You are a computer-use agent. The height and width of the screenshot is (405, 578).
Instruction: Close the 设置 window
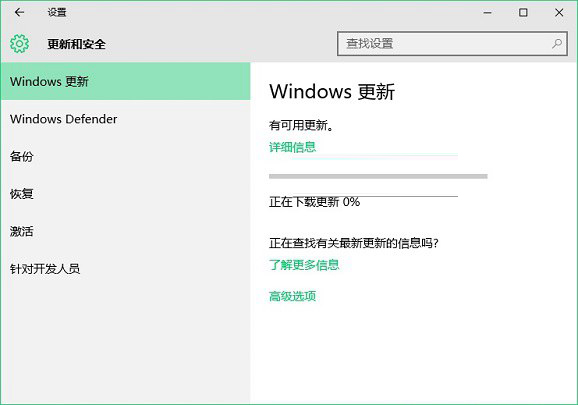[x=559, y=13]
